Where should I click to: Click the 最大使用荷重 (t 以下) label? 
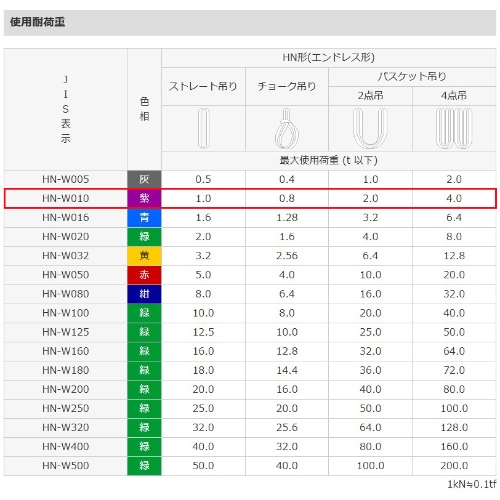tap(328, 161)
